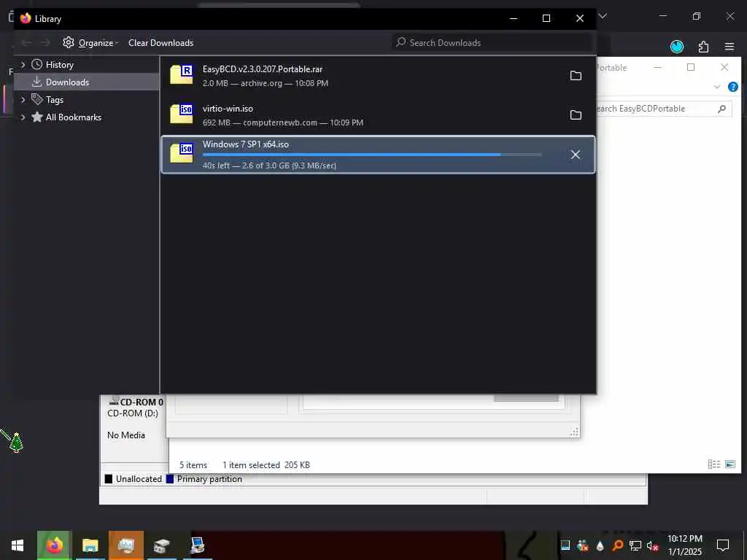
Task: Click the EasyBCD.v2.3.0.207.Portable.rar file name
Action: [263, 69]
